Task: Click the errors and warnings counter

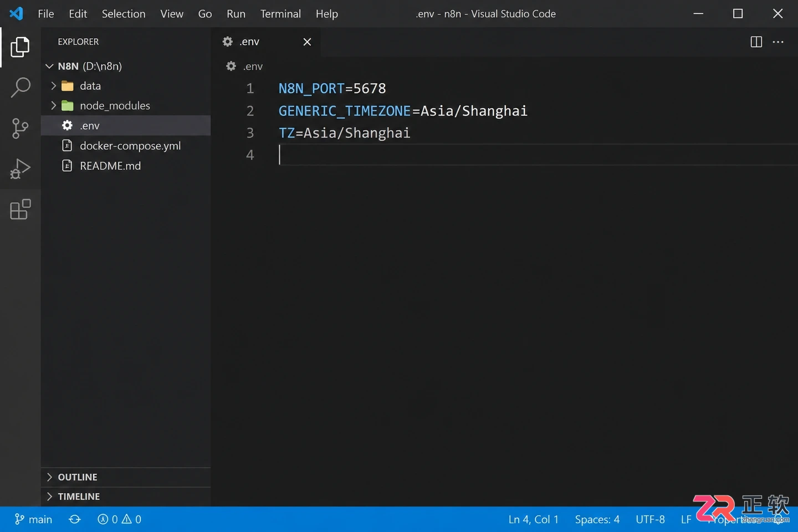Action: click(x=119, y=519)
